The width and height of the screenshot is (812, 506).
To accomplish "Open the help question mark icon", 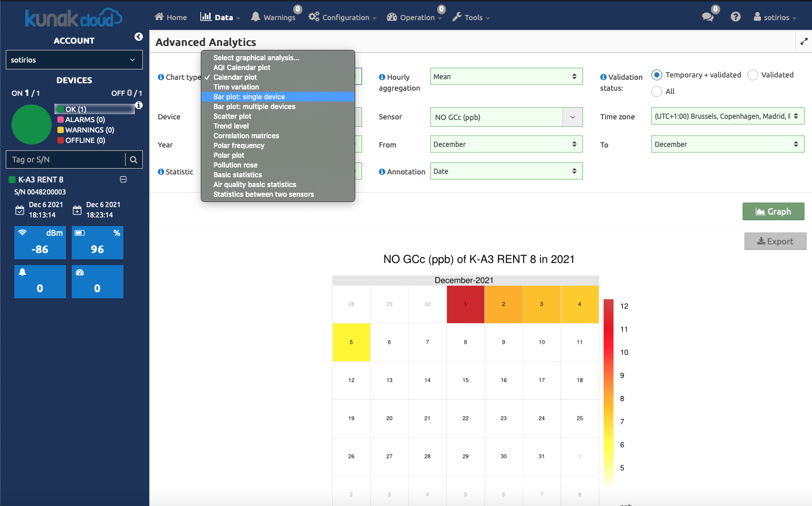I will click(x=735, y=17).
